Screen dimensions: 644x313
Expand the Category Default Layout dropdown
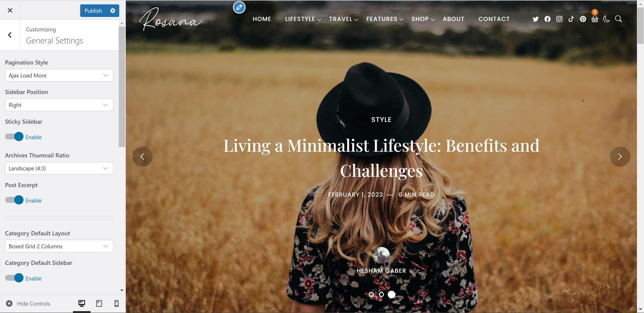59,246
